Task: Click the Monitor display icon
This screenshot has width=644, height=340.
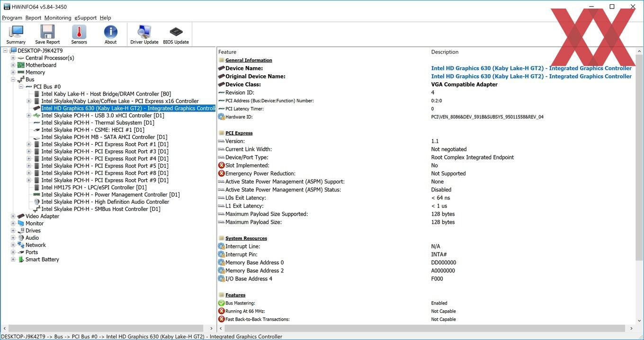Action: tap(21, 223)
